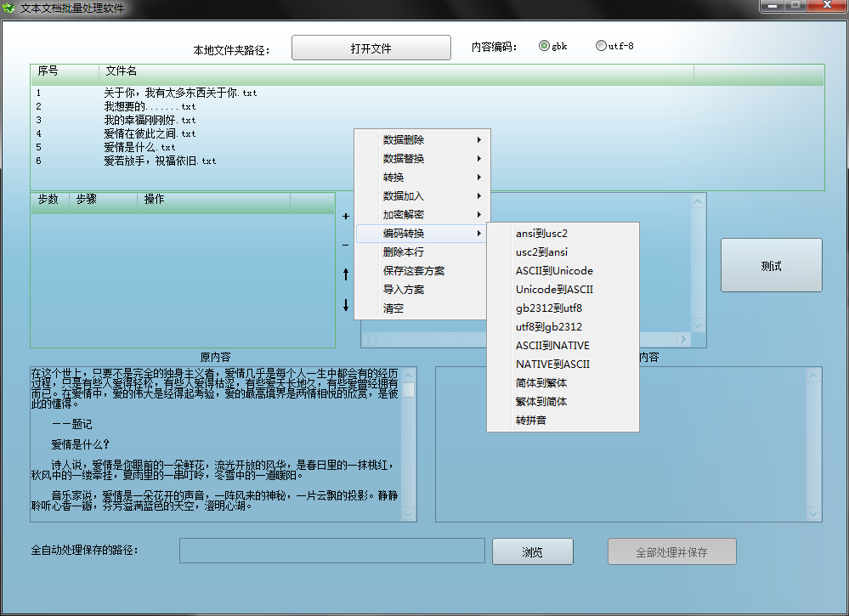Click scroll-down arrow of result content panel
This screenshot has height=616, width=849.
(x=813, y=513)
